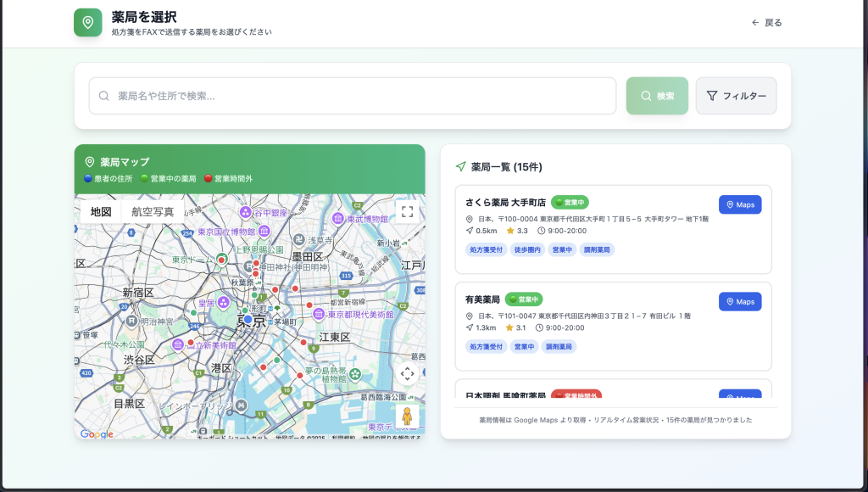
Task: Click the 処方箋受付 tag on 有美薬局 card
Action: (x=486, y=347)
